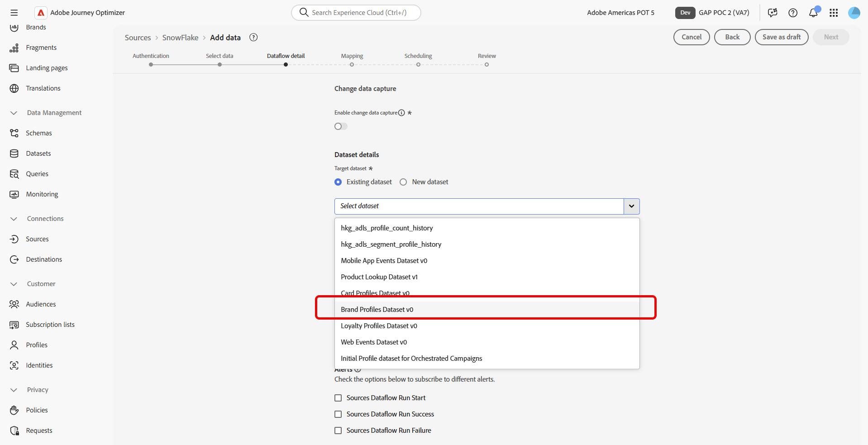This screenshot has width=868, height=445.
Task: Click the Adobe Journey Optimizer logo
Action: 41,13
